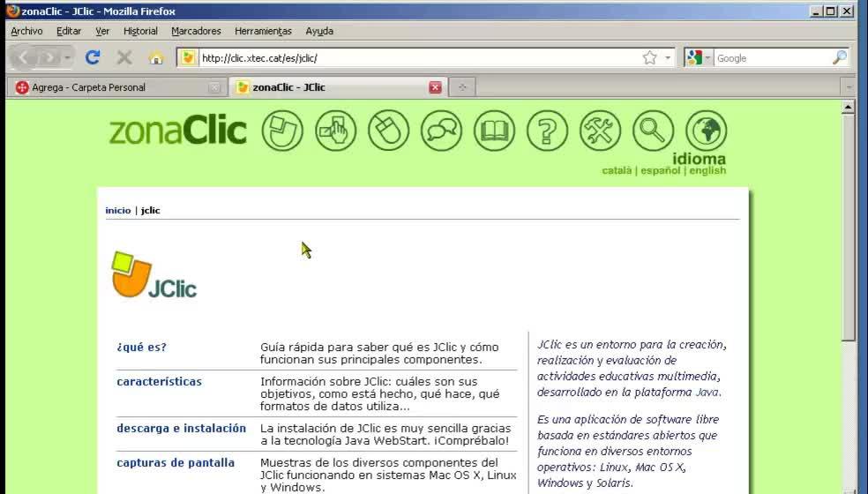Bookmark this page with the star icon
Screen dimensions: 868x494
649,57
